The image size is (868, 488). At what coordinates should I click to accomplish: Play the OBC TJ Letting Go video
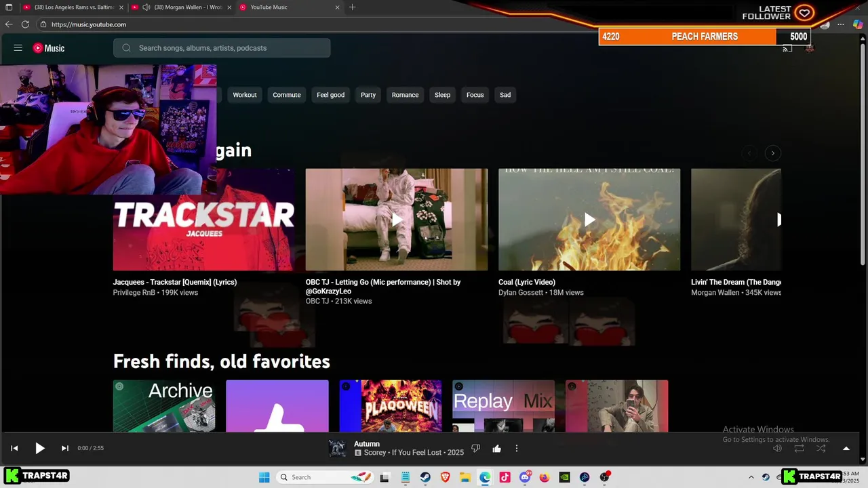397,220
